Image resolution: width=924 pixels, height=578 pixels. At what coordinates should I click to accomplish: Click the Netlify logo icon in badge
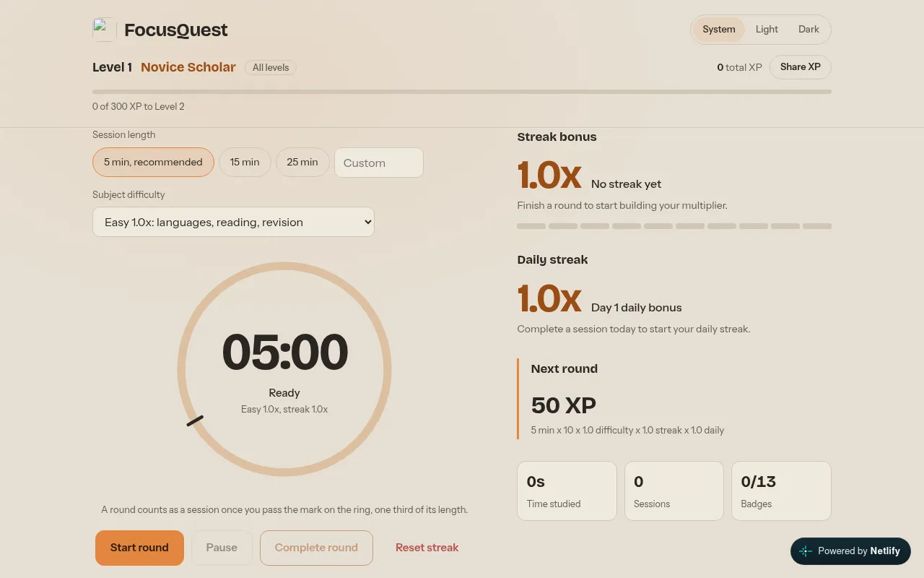(x=806, y=551)
